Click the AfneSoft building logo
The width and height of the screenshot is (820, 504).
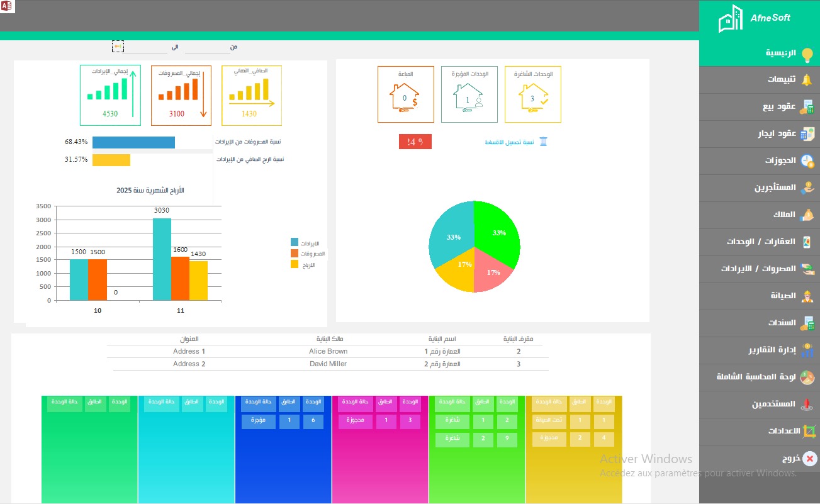731,19
